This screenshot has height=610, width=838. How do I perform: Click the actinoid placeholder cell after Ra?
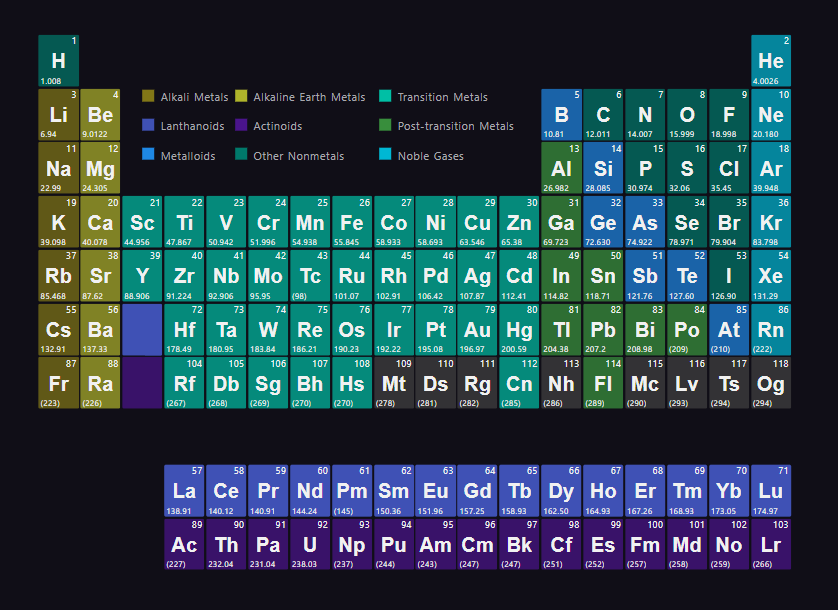(x=142, y=383)
